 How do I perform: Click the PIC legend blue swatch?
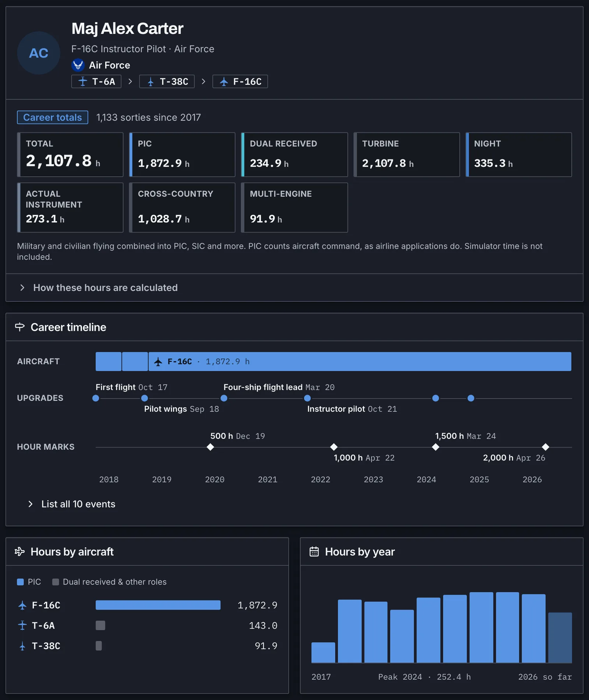click(20, 582)
